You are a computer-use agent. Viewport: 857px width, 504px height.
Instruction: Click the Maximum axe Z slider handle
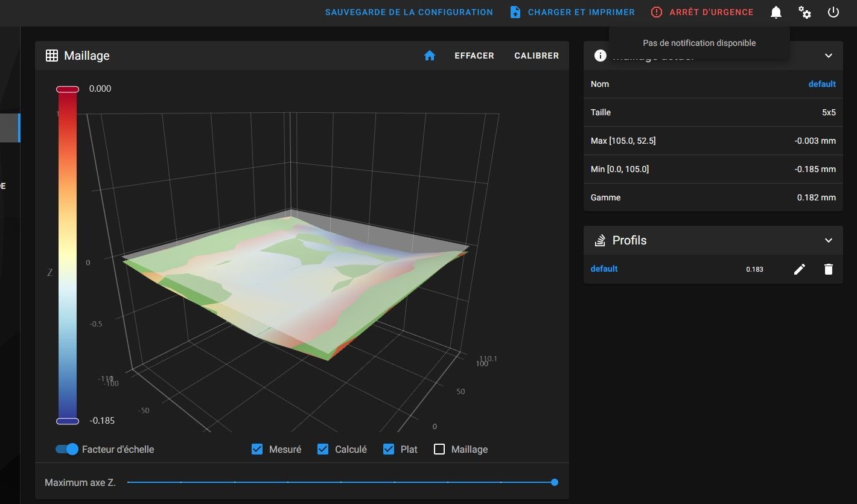tap(555, 482)
